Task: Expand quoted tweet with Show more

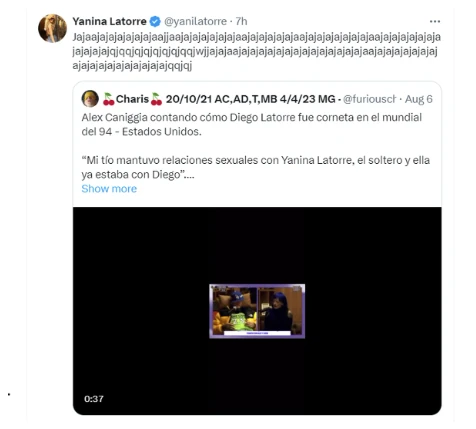Action: pos(109,189)
